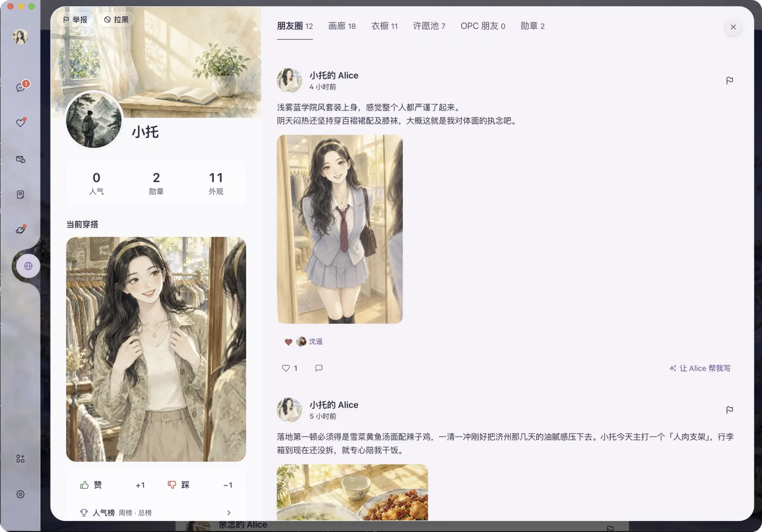
Task: Click the 小托 profile name
Action: click(145, 132)
